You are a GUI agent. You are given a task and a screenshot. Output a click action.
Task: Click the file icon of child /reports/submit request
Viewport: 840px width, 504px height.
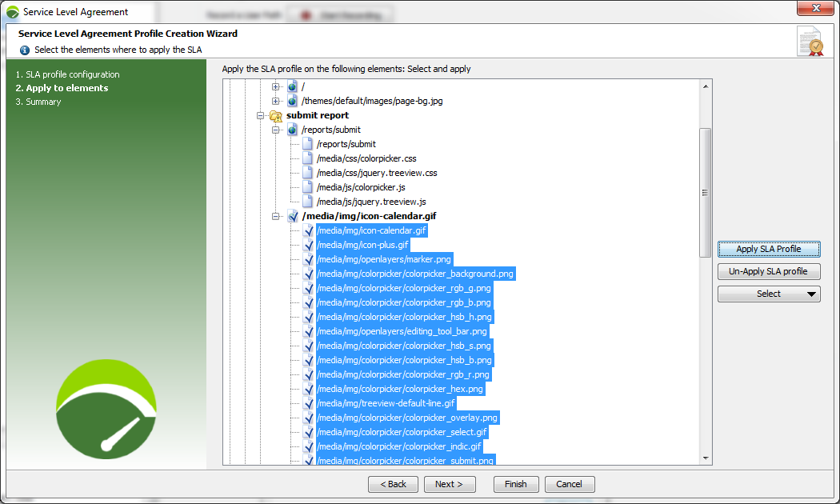click(307, 144)
